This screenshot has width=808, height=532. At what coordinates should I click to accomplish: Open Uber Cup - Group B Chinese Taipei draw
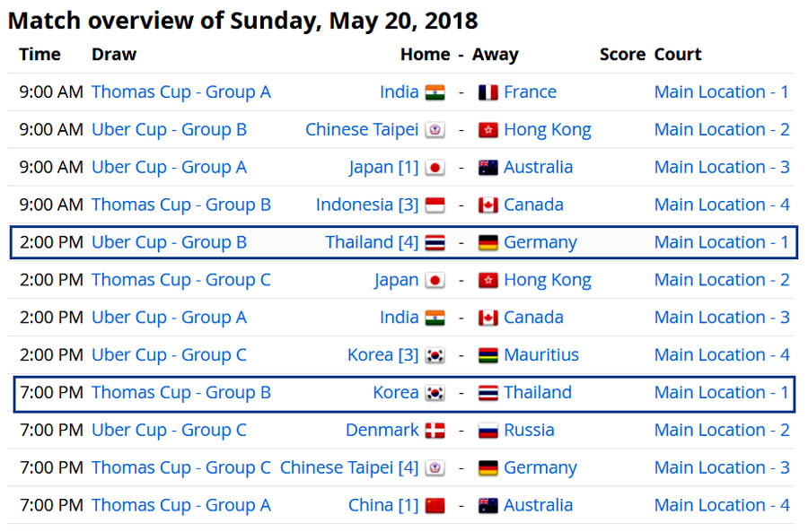[169, 130]
